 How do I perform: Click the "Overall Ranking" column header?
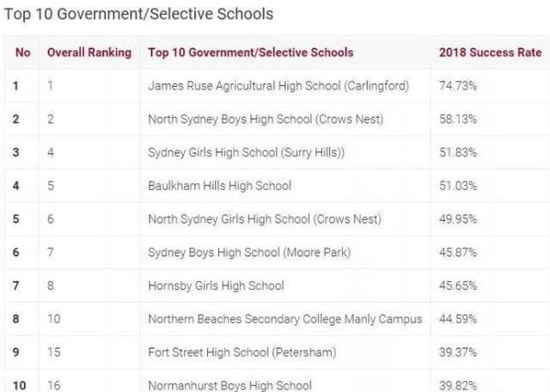click(x=89, y=52)
